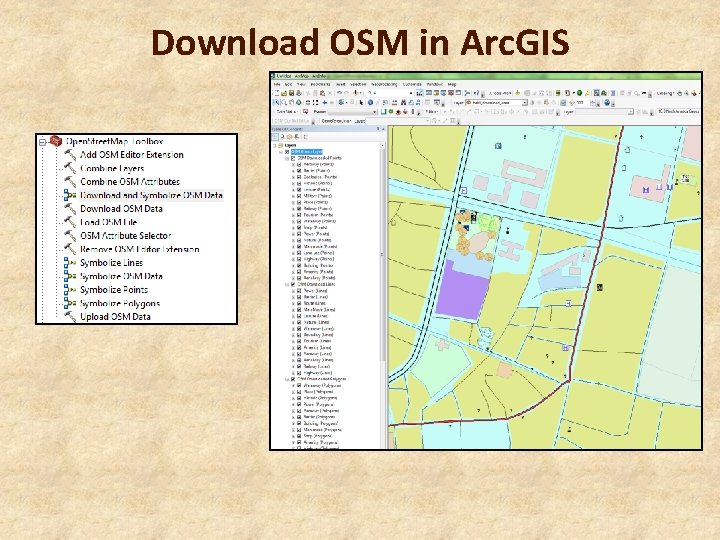Collapse the OSM Downloaded Polygons group

(x=287, y=379)
